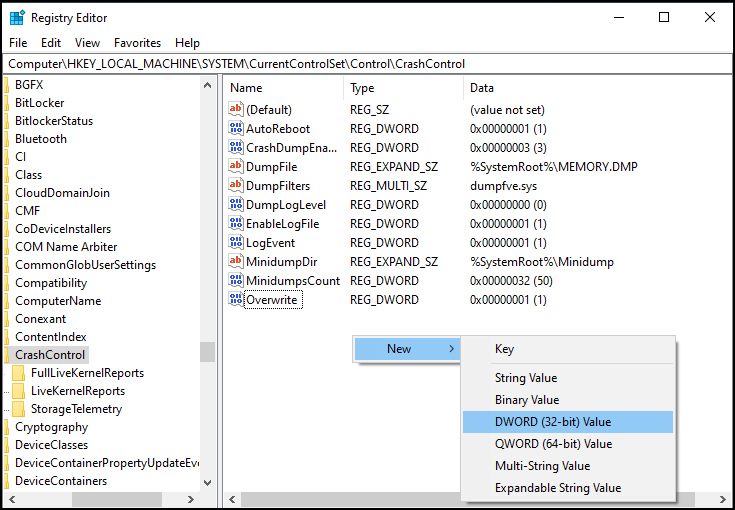
Task: Click the %SystemRoot%\MEMORY.DMP data cell
Action: click(x=554, y=167)
